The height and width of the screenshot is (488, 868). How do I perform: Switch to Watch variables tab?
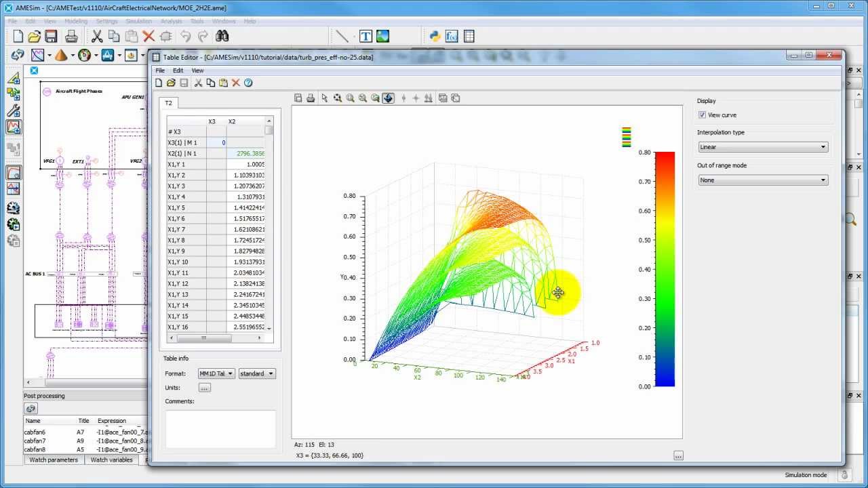pyautogui.click(x=112, y=460)
